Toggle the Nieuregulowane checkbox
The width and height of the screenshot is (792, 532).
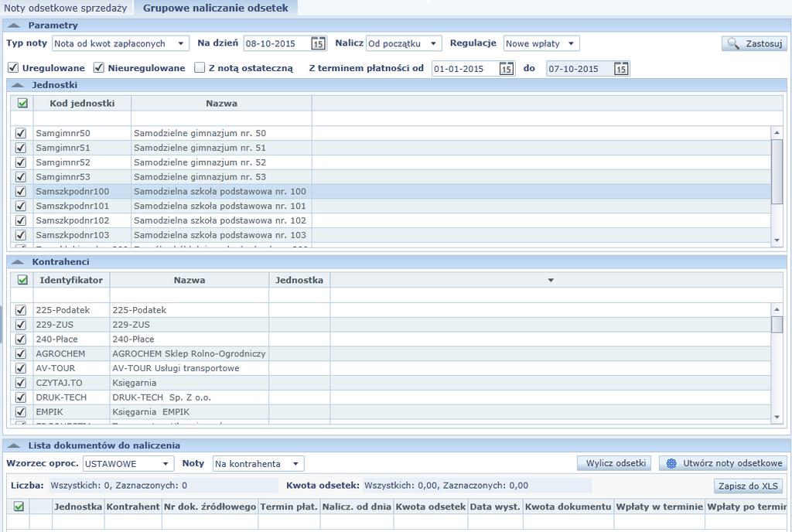click(99, 67)
